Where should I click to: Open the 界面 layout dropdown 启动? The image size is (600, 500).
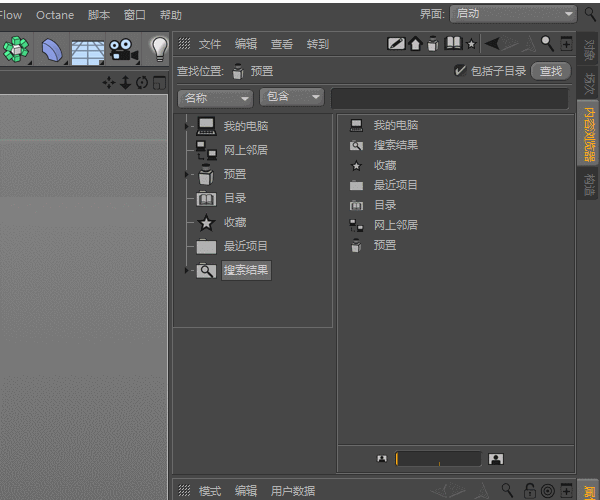(x=513, y=14)
